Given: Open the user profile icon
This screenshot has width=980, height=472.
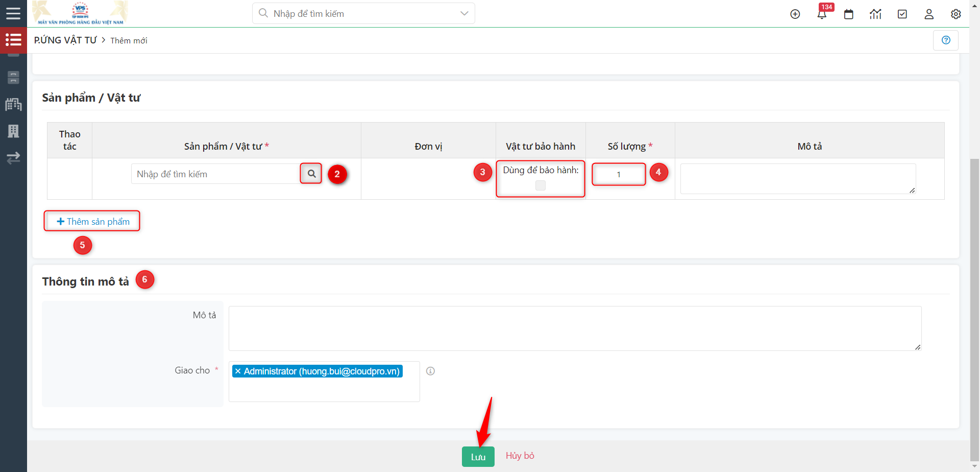Looking at the screenshot, I should point(929,14).
